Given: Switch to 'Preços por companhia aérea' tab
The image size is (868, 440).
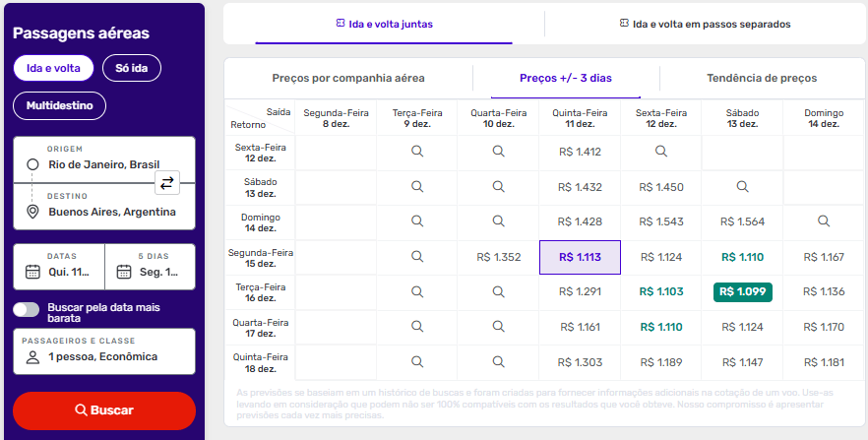Looking at the screenshot, I should tap(348, 78).
